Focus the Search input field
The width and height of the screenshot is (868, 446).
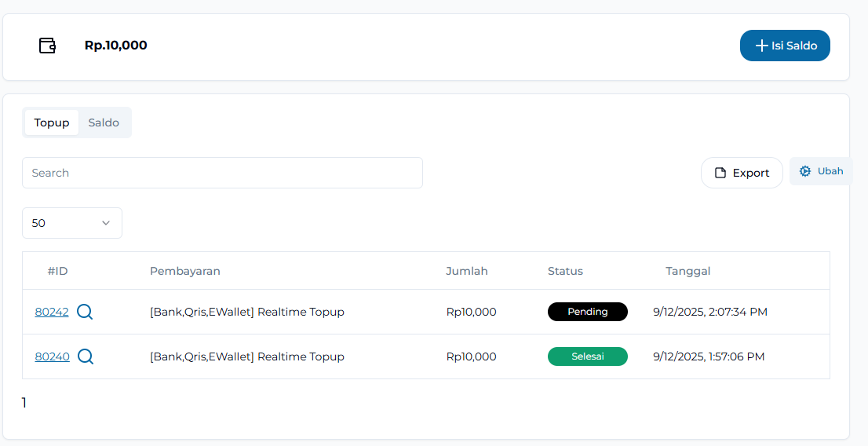(222, 173)
